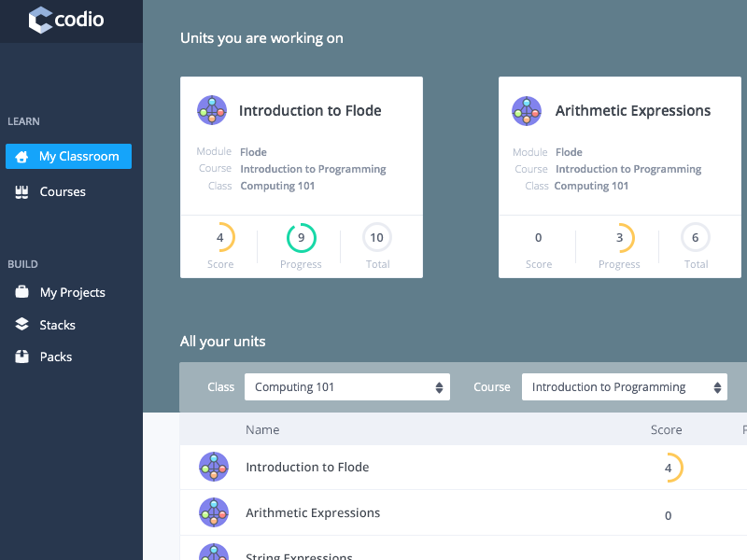Viewport: 747px width, 560px height.
Task: Open the Class dropdown Computing 101
Action: [346, 386]
